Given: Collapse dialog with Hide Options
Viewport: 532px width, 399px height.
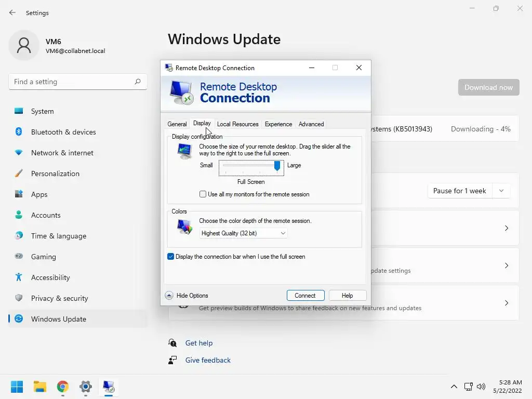Looking at the screenshot, I should click(x=187, y=296).
